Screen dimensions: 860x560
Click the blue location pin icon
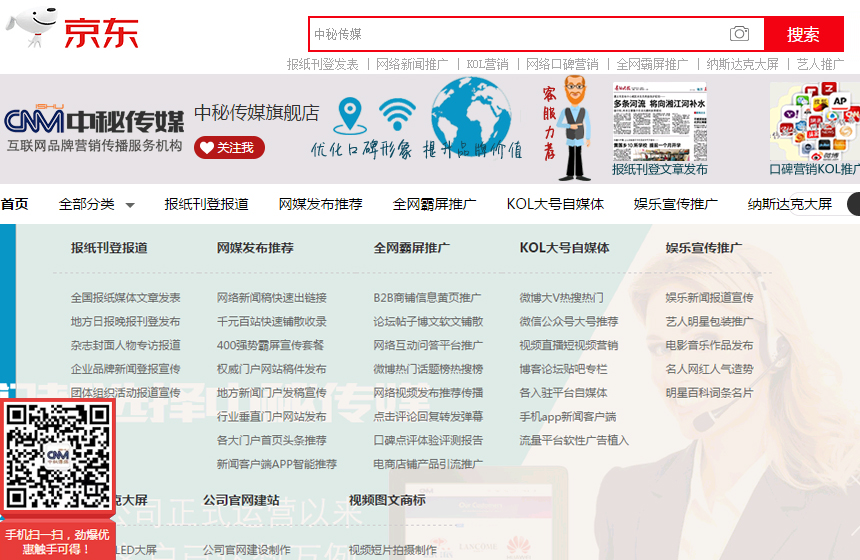pyautogui.click(x=349, y=117)
